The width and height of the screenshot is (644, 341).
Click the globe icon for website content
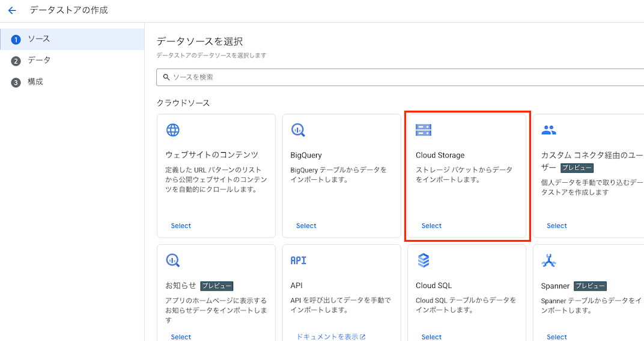[x=173, y=130]
